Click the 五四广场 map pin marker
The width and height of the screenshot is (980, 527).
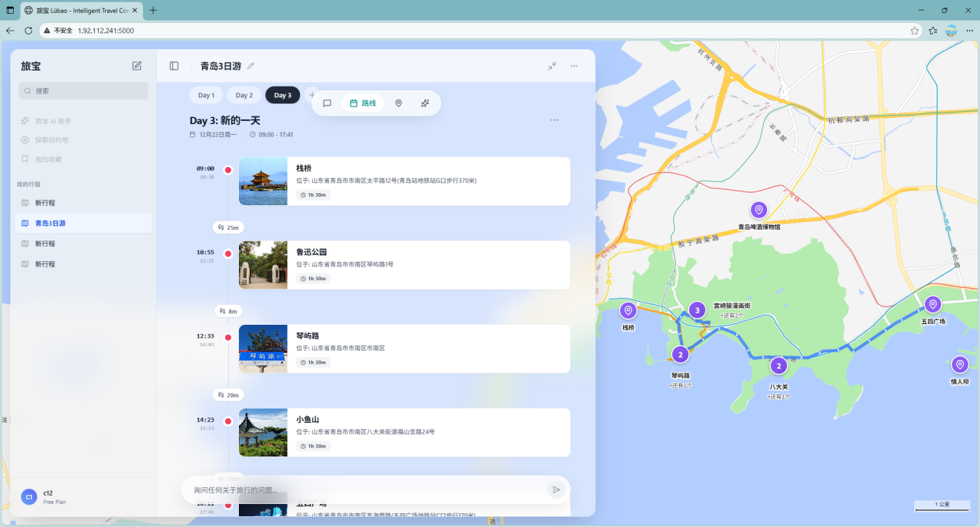(x=933, y=304)
